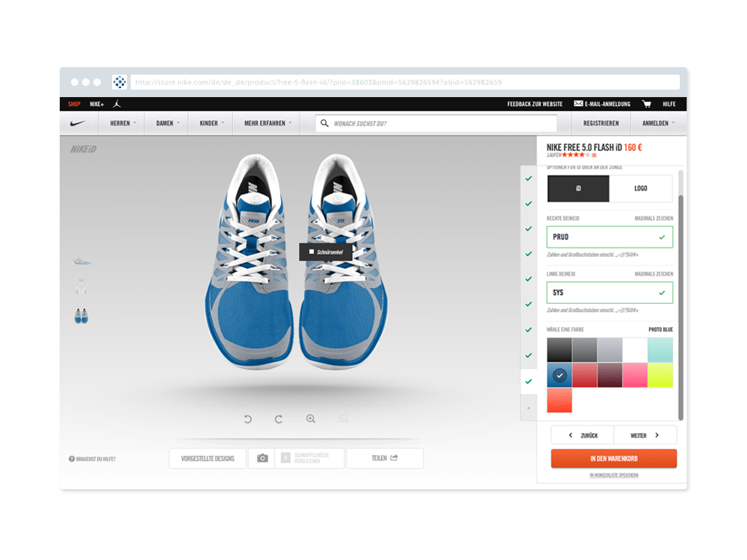Click the search magnifier icon

click(x=324, y=123)
